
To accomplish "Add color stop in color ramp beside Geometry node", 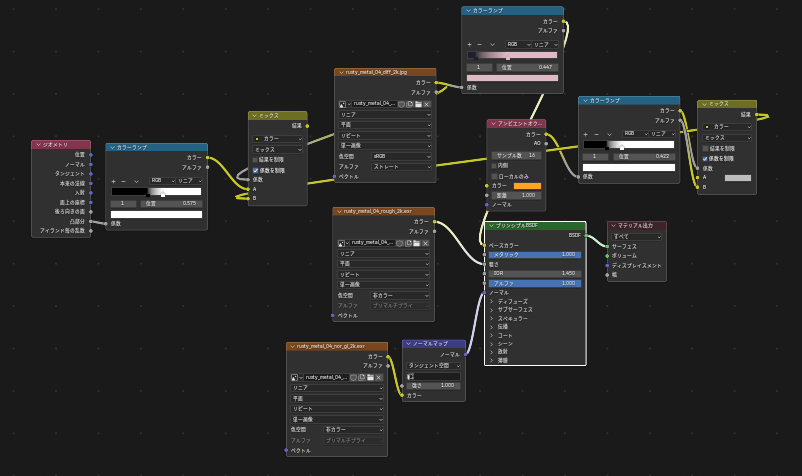I will (114, 181).
